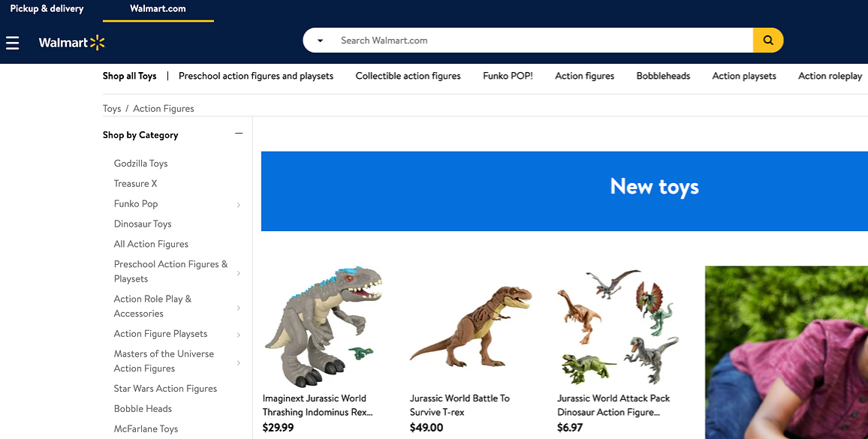Open Imaginext Jurassic World Thrashing Indominus Rex title
The image size is (868, 439).
point(317,405)
